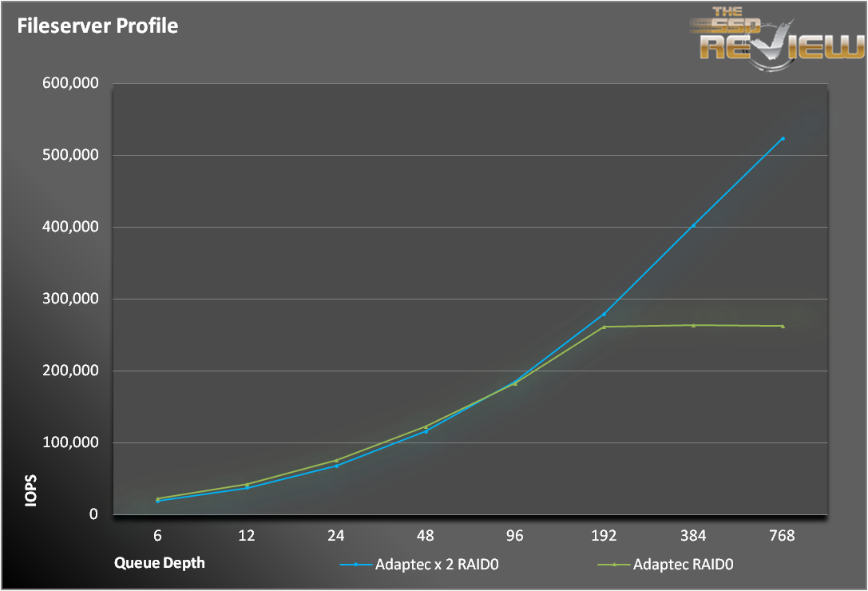Click the green data point at queue depth 384
The width and height of the screenshot is (868, 591).
point(693,325)
